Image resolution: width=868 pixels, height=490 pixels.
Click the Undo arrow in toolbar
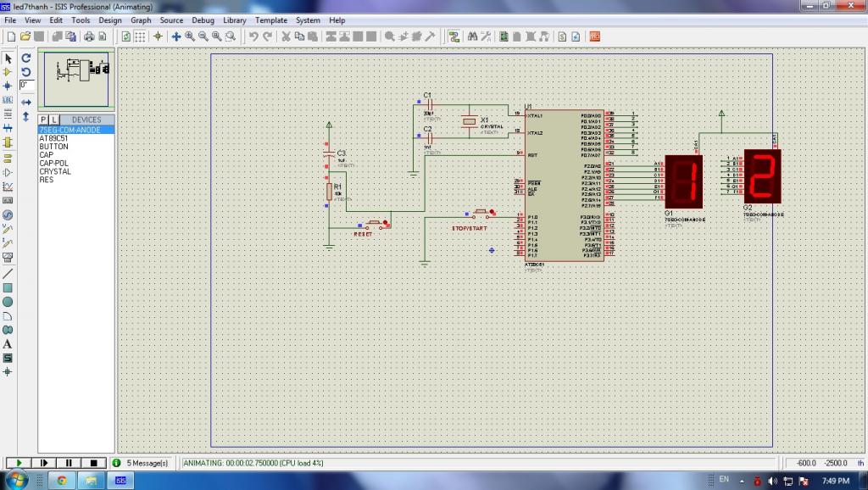(x=253, y=36)
